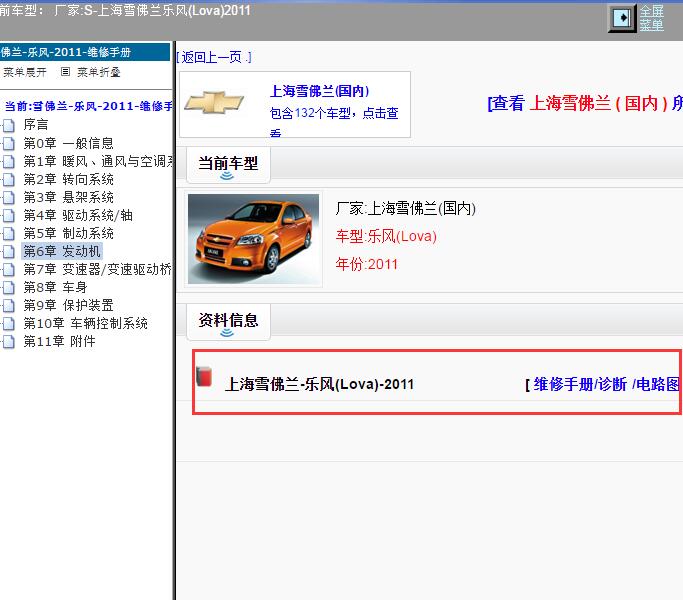Go back via 返回上一页 link
Screen dimensions: 683x600
tap(214, 57)
